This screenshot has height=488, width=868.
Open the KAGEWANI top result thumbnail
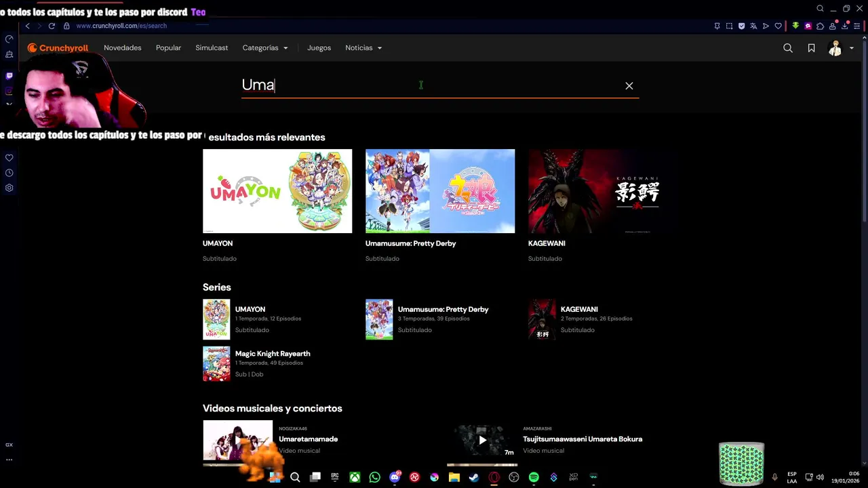click(603, 191)
